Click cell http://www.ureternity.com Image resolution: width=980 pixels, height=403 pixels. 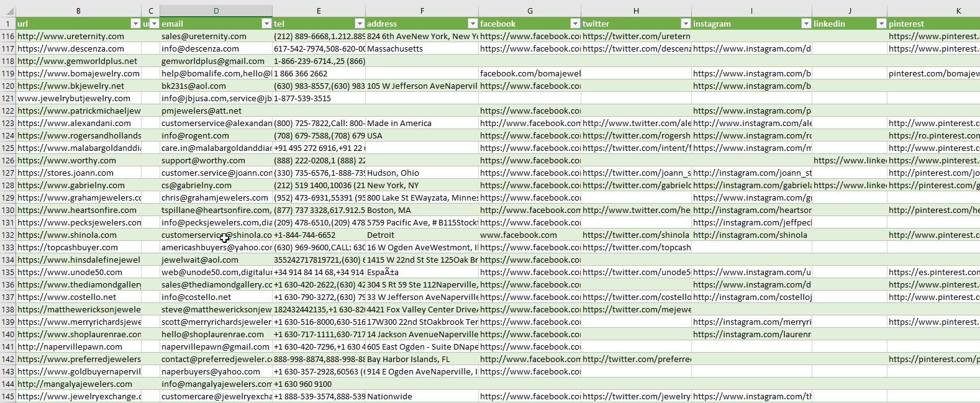click(79, 36)
